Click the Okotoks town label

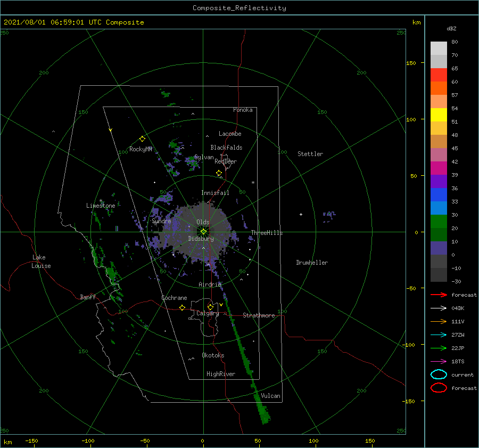pos(213,355)
